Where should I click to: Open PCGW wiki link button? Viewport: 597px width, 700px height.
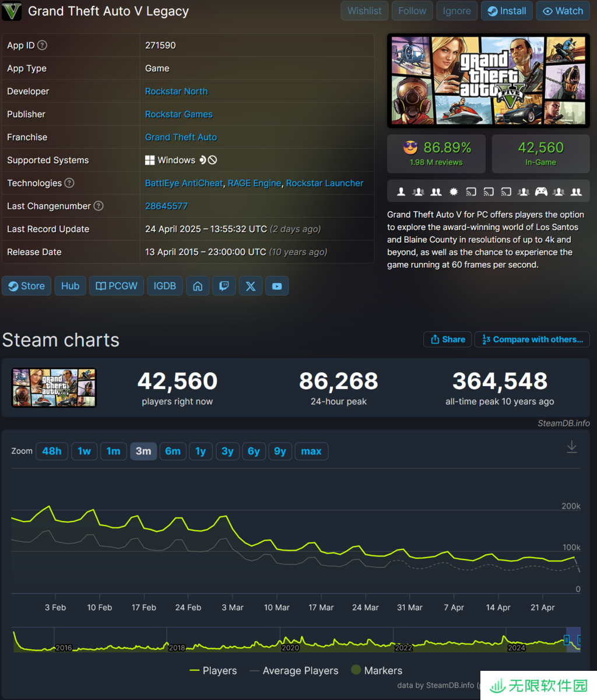117,286
